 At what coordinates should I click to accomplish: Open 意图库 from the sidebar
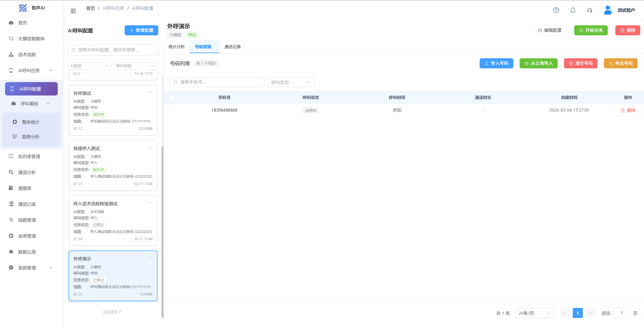click(25, 188)
